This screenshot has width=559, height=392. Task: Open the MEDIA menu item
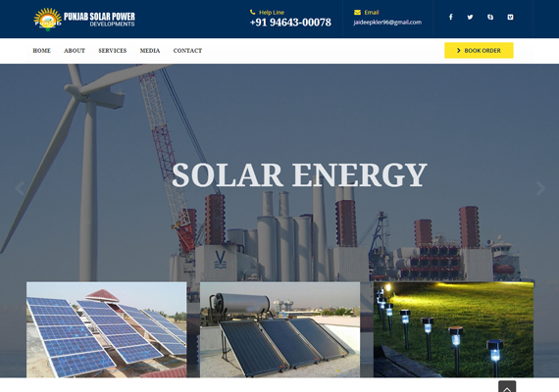click(x=150, y=51)
